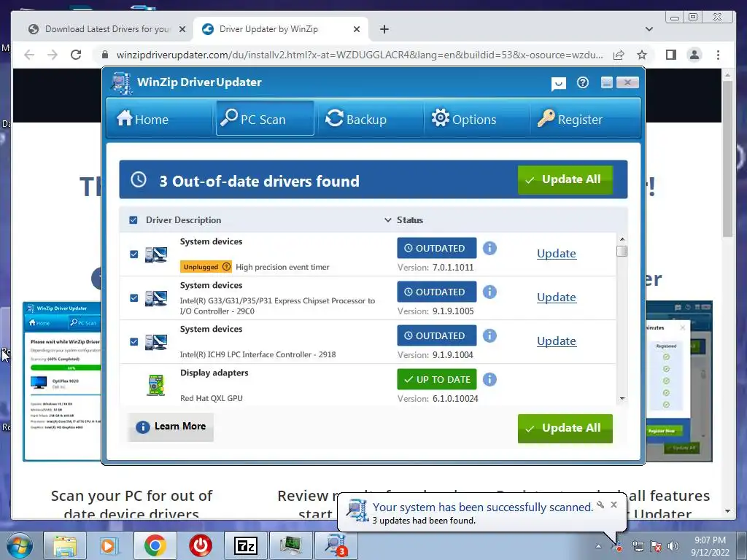Open notification balloon settings wrench icon
This screenshot has height=560, width=747.
(x=601, y=505)
